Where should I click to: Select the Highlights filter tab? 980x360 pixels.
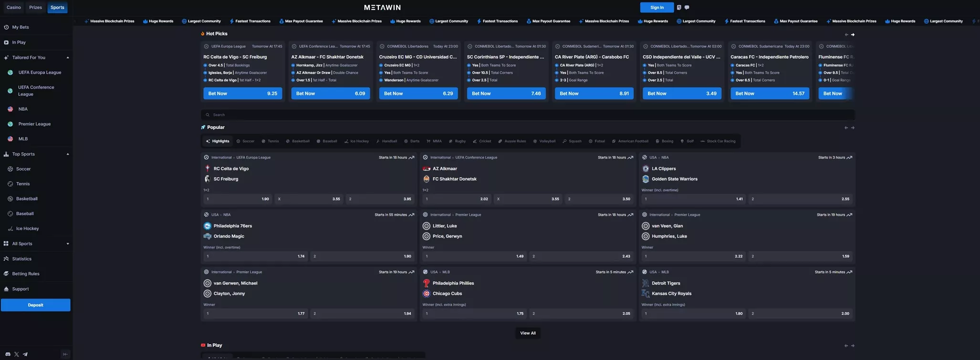218,141
